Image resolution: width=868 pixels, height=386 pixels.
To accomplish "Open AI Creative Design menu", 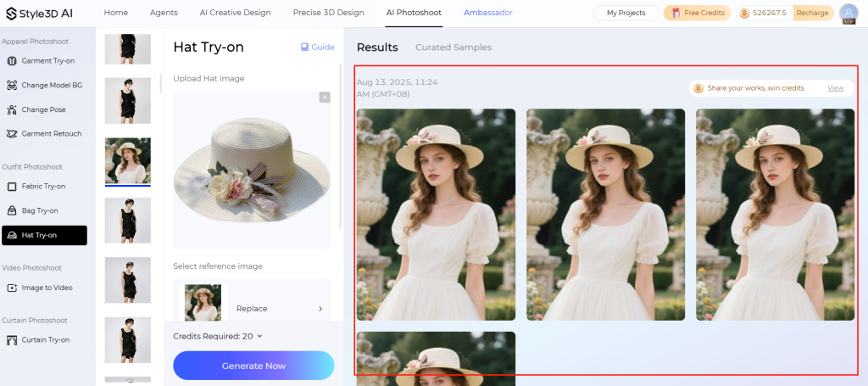I will [236, 13].
